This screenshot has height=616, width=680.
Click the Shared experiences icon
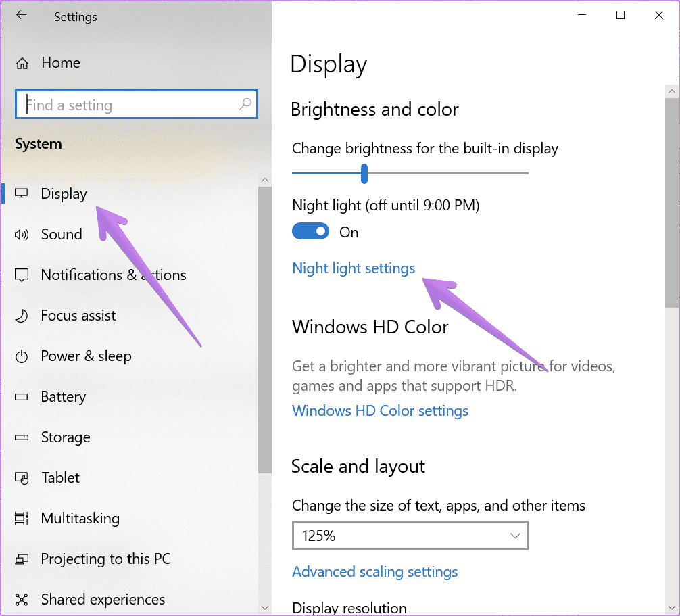[22, 600]
